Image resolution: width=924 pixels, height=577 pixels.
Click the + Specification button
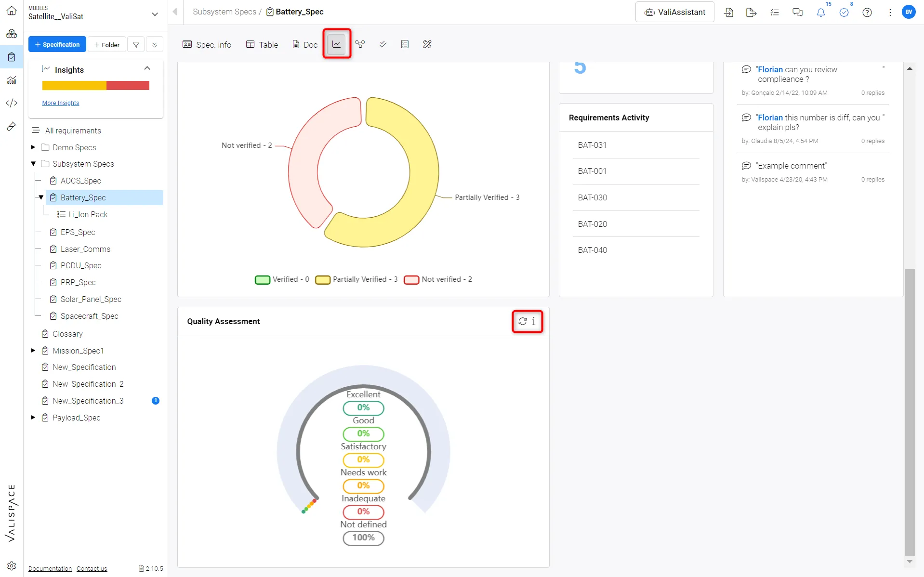tap(57, 44)
